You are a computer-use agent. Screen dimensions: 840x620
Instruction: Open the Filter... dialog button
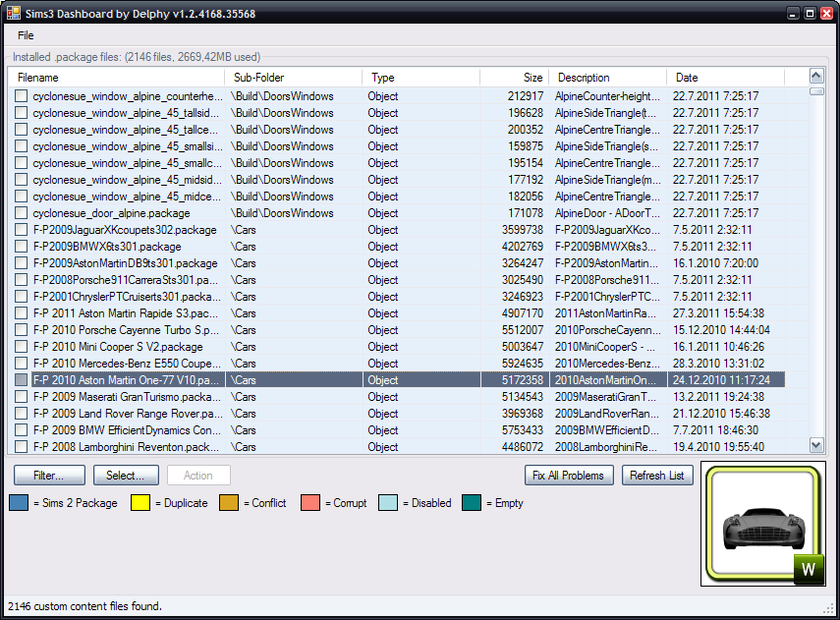(x=49, y=476)
